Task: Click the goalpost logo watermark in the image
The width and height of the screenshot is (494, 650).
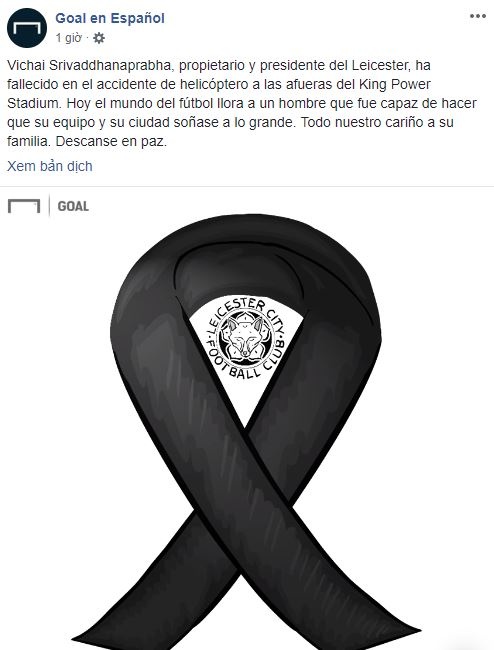Action: pyautogui.click(x=24, y=206)
